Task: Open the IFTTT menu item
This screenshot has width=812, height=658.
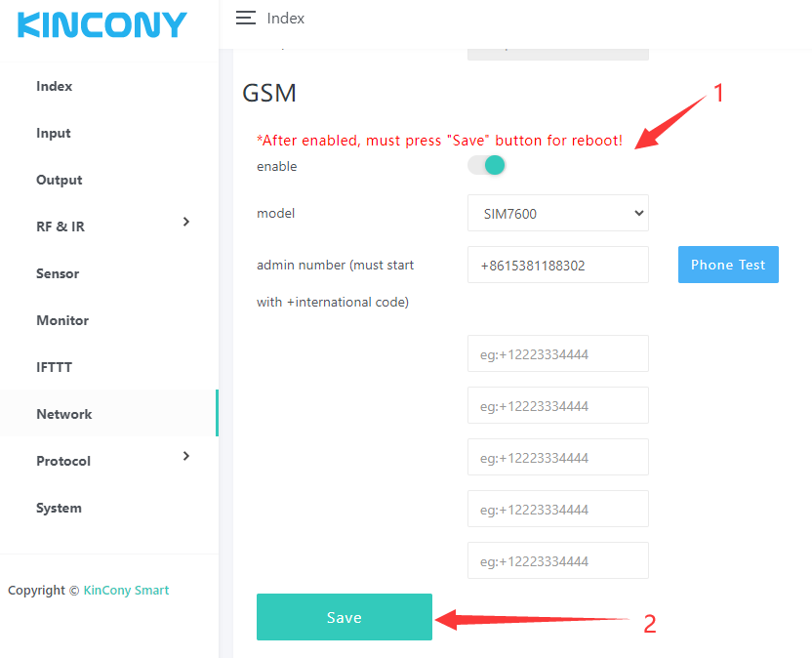Action: click(x=55, y=367)
